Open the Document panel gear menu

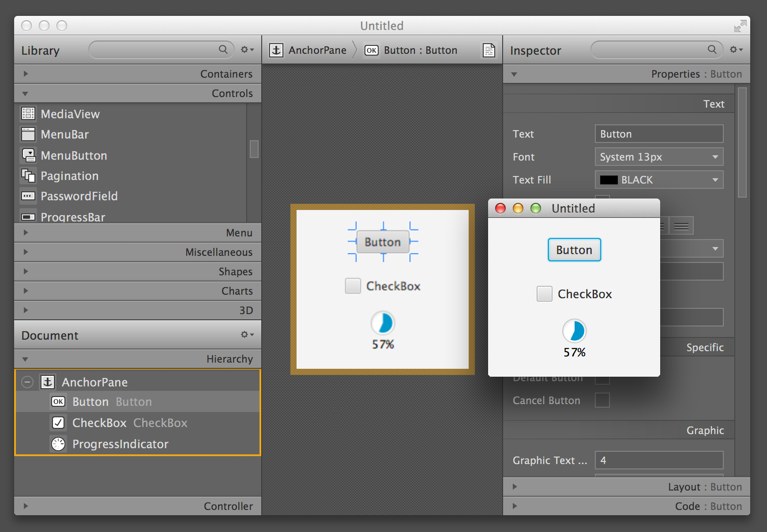coord(247,335)
